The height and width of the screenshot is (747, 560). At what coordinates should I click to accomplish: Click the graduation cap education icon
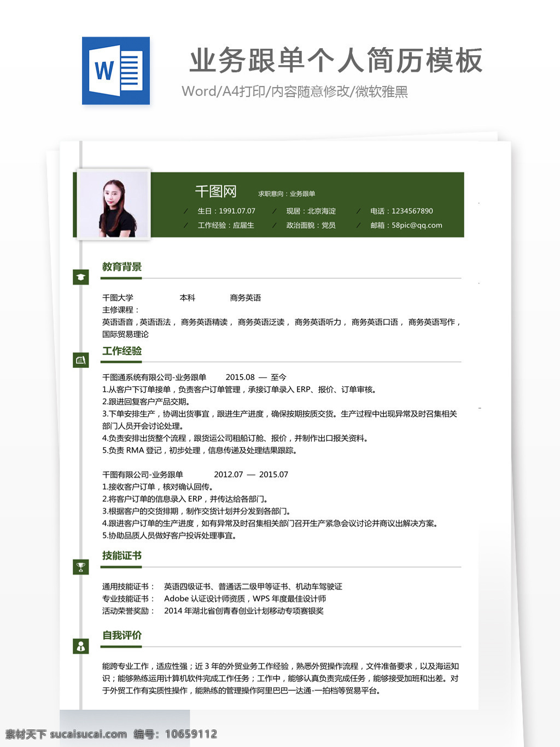point(81,277)
